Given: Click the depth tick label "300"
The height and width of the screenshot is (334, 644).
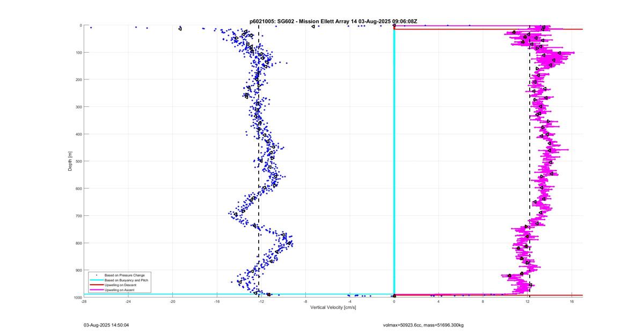Looking at the screenshot, I should tap(78, 107).
